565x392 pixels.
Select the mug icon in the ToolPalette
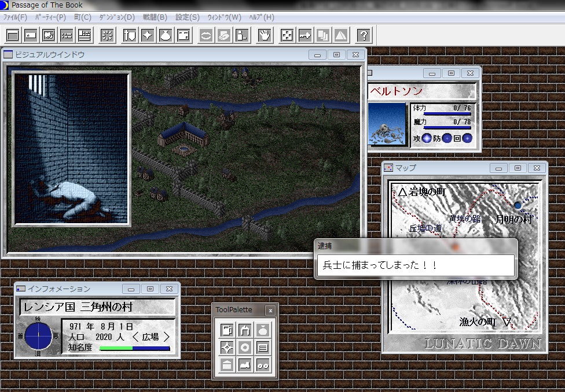click(226, 330)
